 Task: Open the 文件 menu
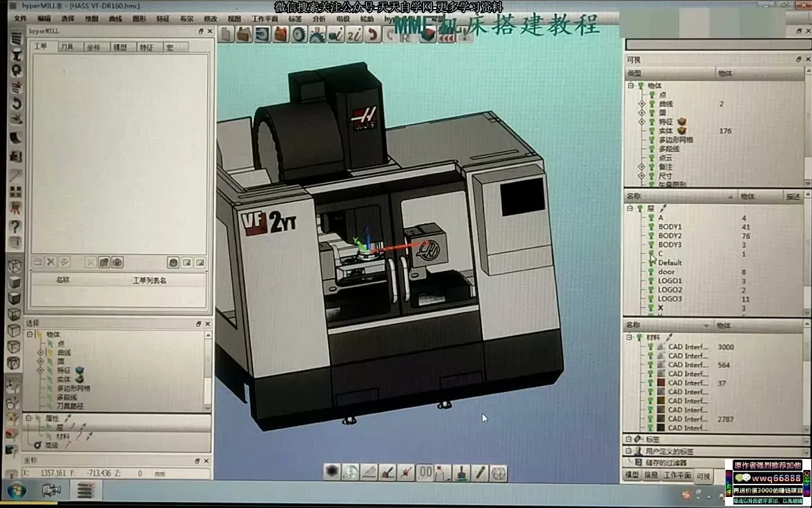(x=21, y=19)
